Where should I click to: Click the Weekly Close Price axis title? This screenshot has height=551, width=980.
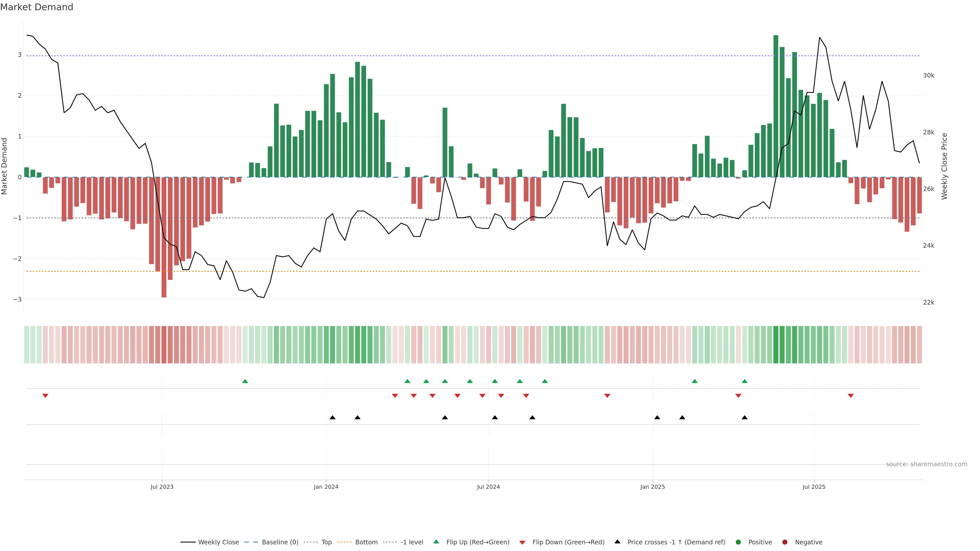tap(944, 166)
